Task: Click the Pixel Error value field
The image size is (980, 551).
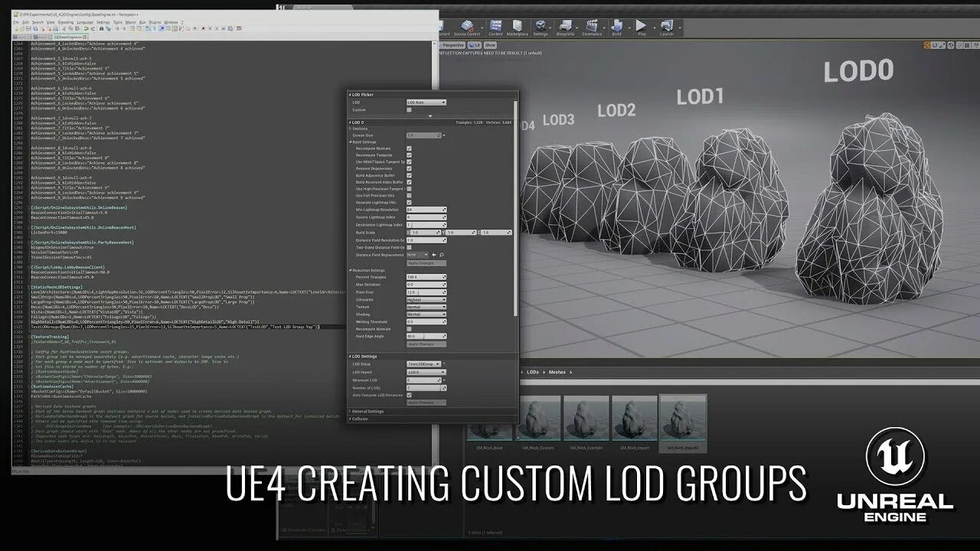Action: click(x=426, y=292)
